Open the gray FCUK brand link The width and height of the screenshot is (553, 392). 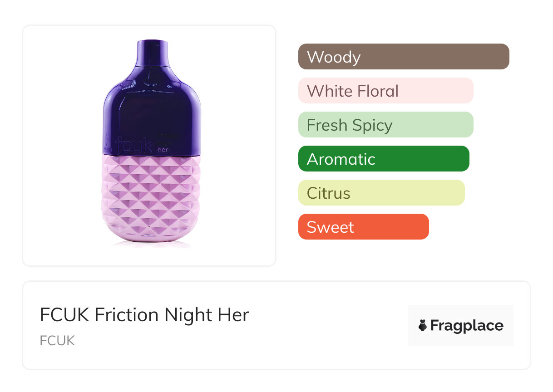point(57,341)
